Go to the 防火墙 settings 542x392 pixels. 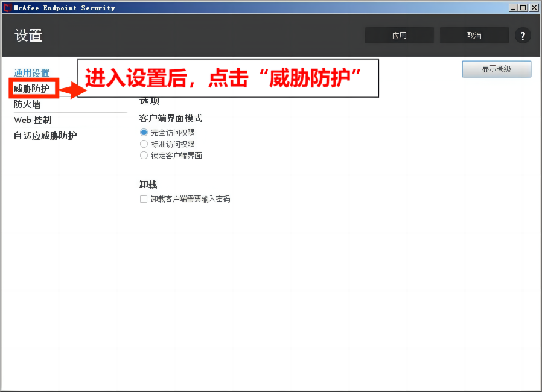click(x=27, y=104)
